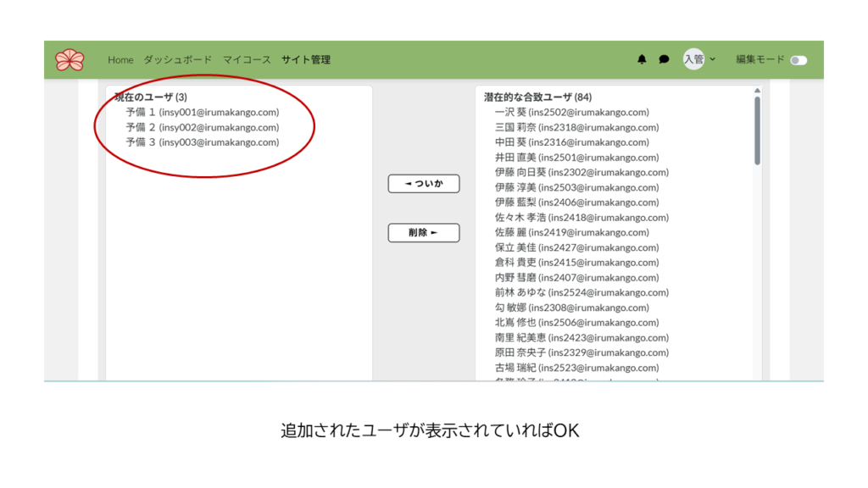This screenshot has height=488, width=868.
Task: Open the サイト管理 menu item
Action: click(306, 60)
